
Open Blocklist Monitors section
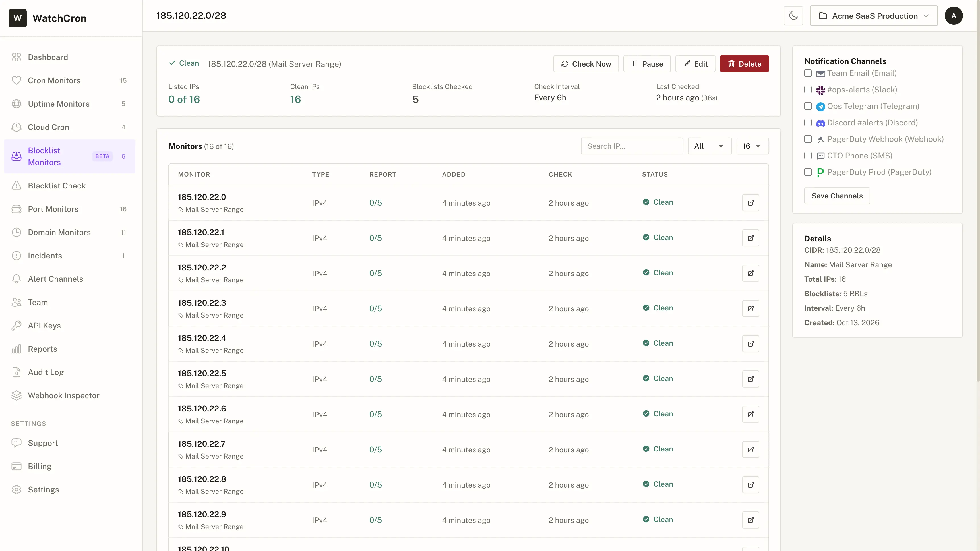click(x=70, y=156)
